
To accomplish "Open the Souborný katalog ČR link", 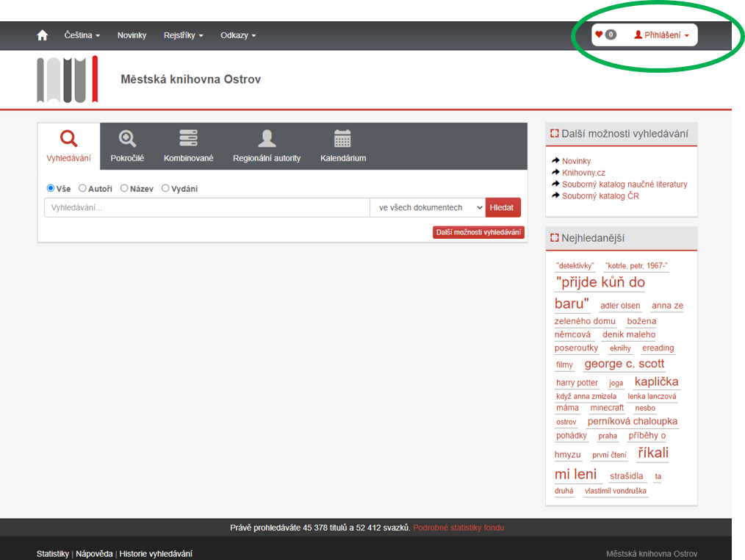I will point(600,196).
